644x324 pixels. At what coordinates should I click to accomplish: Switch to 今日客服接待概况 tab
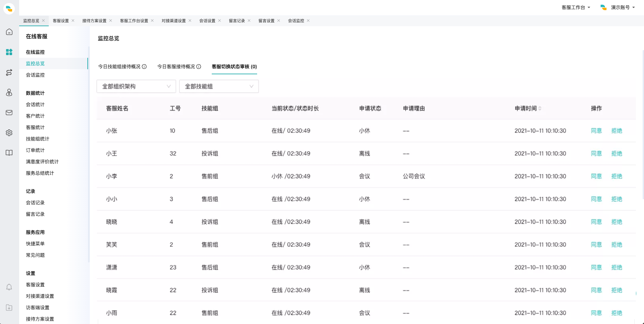tap(176, 67)
